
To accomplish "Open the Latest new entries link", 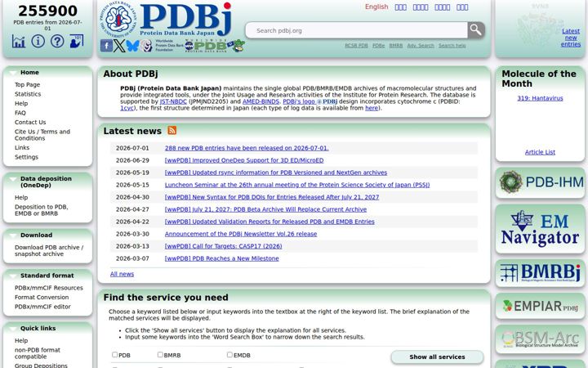I will point(571,38).
